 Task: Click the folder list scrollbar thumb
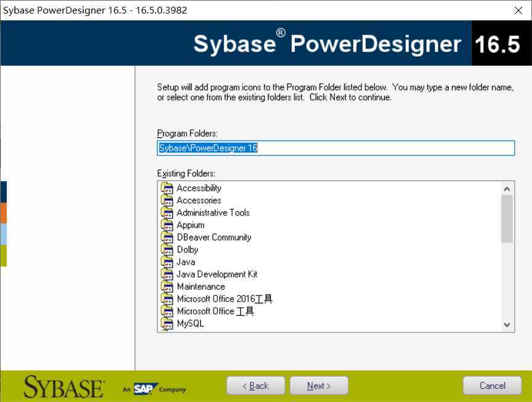507,219
